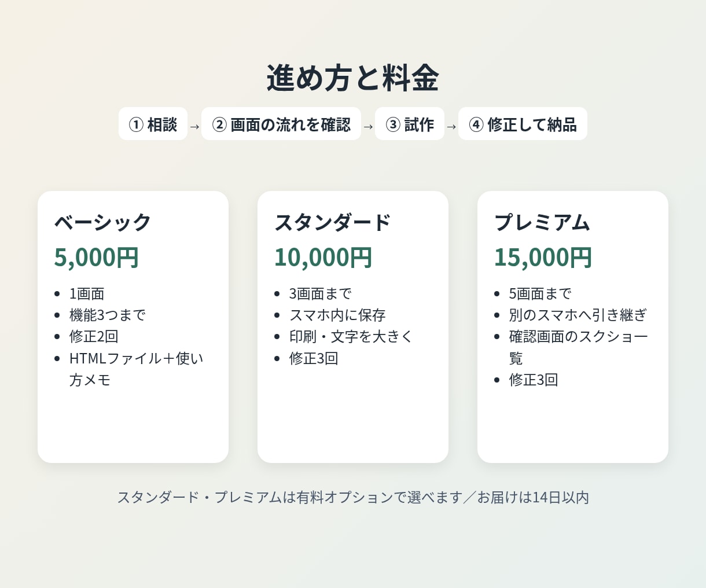The width and height of the screenshot is (706, 588).
Task: Click the スマホ内に保存 list item
Action: click(337, 315)
